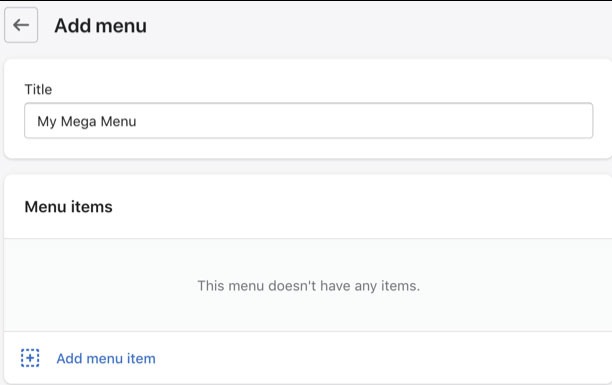Image resolution: width=612 pixels, height=385 pixels.
Task: Click the word 'My' in title field
Action: pyautogui.click(x=47, y=122)
